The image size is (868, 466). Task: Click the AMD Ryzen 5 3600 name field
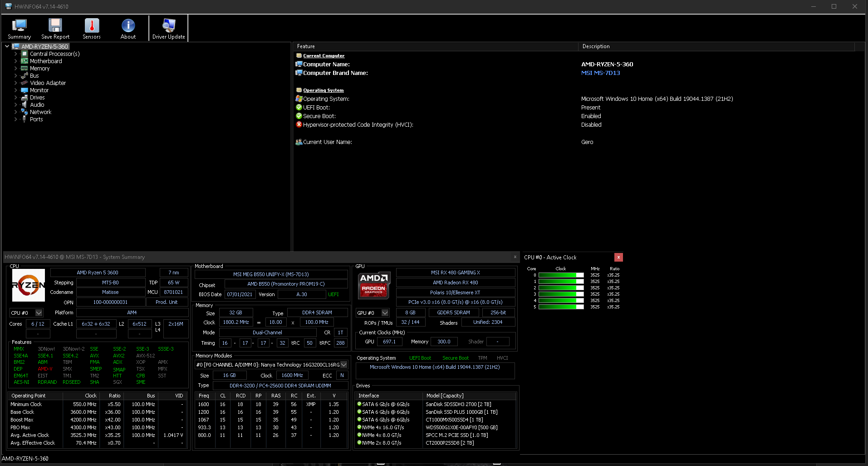click(98, 273)
